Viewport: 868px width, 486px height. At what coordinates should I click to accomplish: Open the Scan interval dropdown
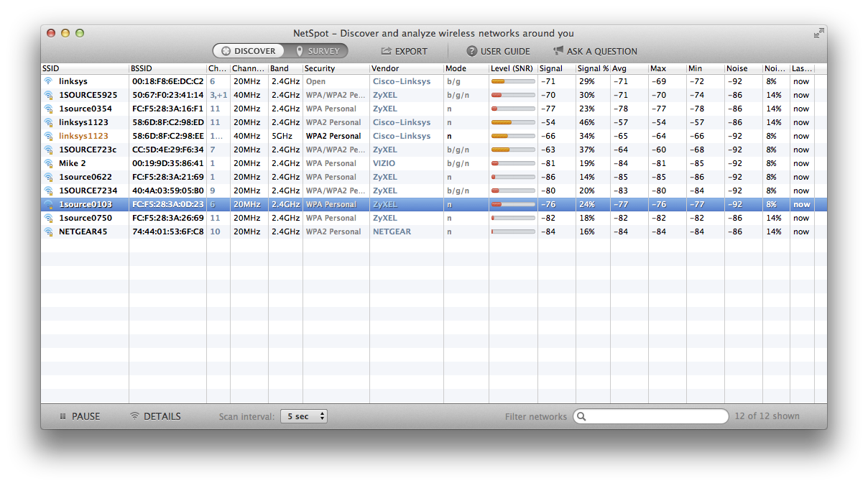pyautogui.click(x=303, y=416)
